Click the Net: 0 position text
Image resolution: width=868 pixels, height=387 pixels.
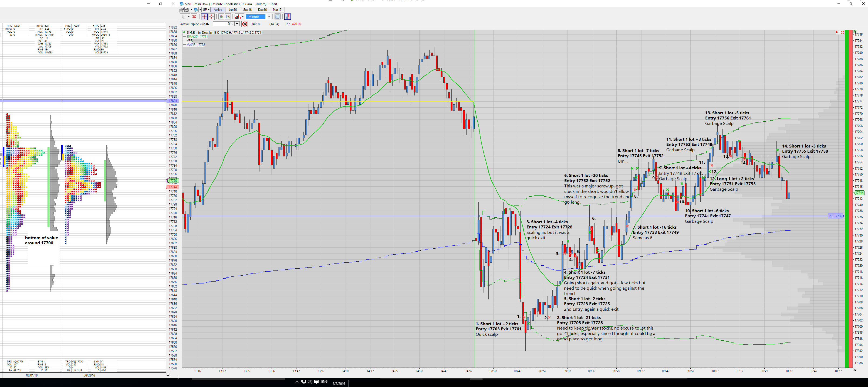point(256,24)
